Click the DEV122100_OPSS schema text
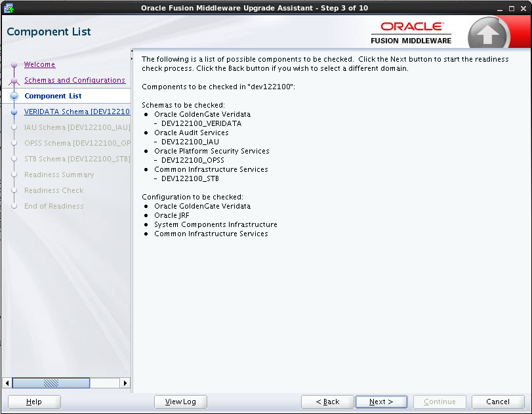 [193, 160]
